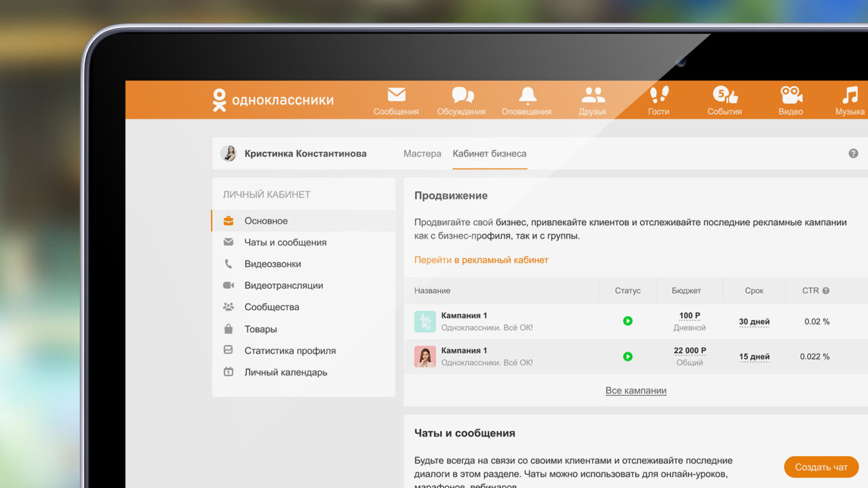868x488 pixels.
Task: Open События thumbs-up icon
Action: point(725,95)
